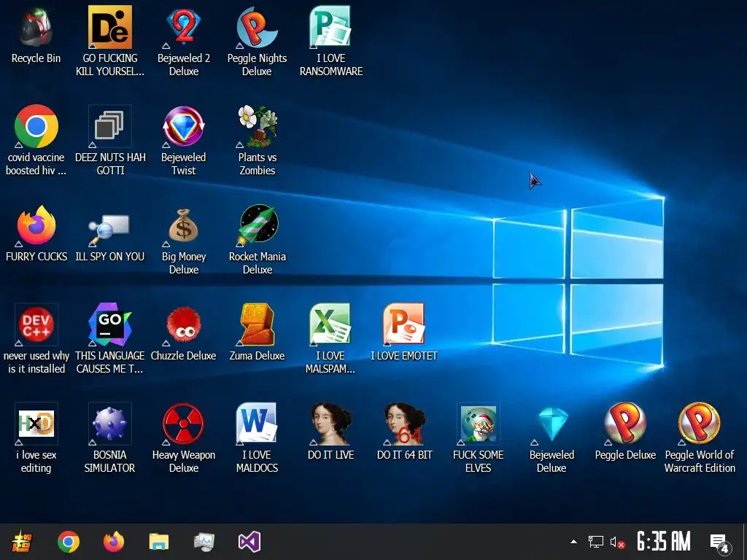Click the muted volume tray icon
This screenshot has height=560, width=747.
pos(617,542)
